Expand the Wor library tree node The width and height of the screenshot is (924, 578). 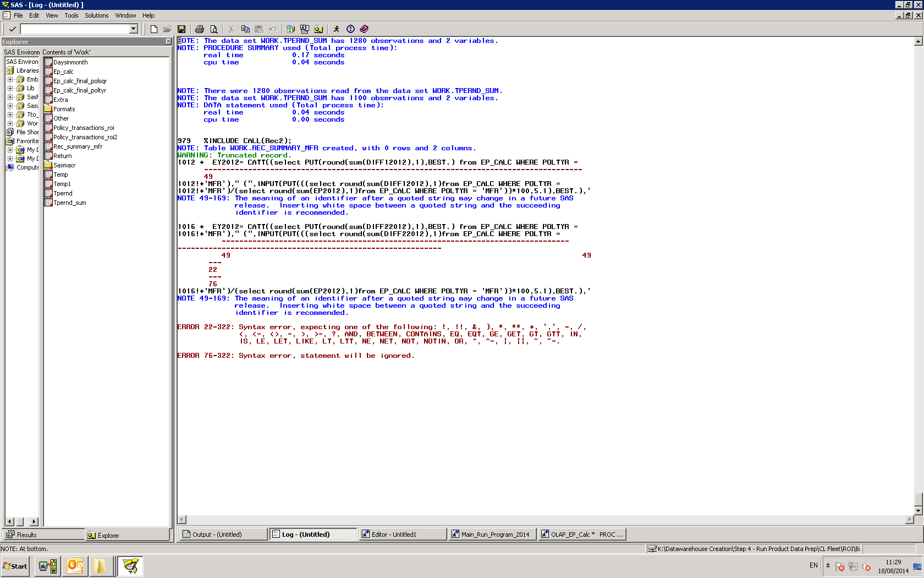10,123
